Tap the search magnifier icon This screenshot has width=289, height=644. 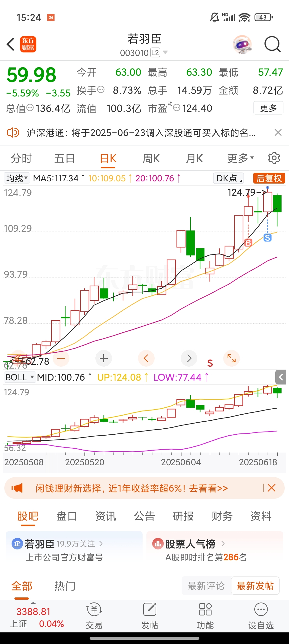pyautogui.click(x=273, y=44)
